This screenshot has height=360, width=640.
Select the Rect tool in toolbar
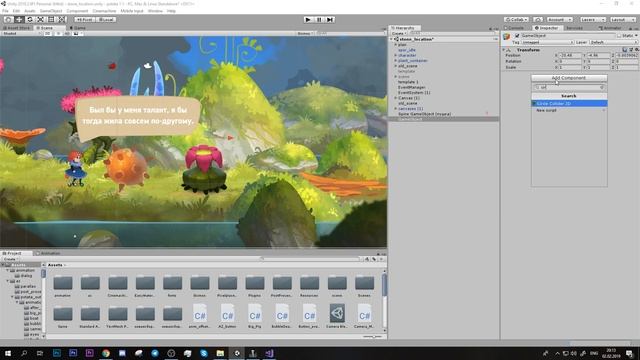[x=51, y=19]
